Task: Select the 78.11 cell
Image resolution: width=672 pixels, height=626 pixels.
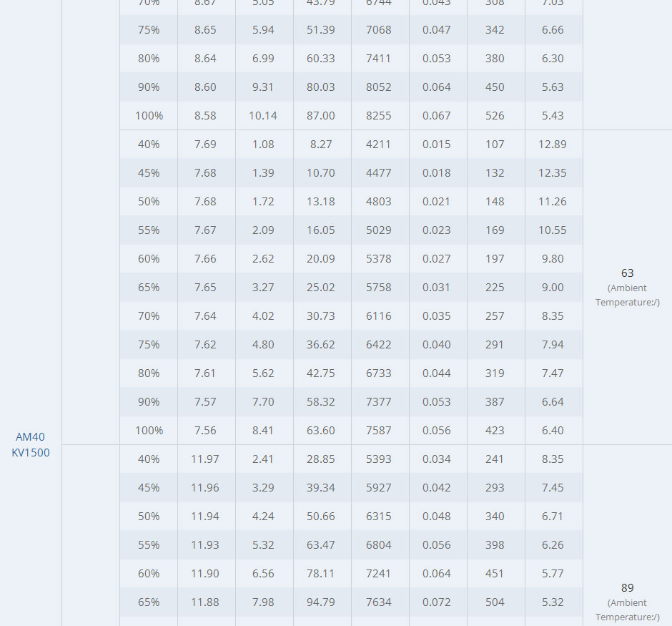Action: tap(321, 573)
